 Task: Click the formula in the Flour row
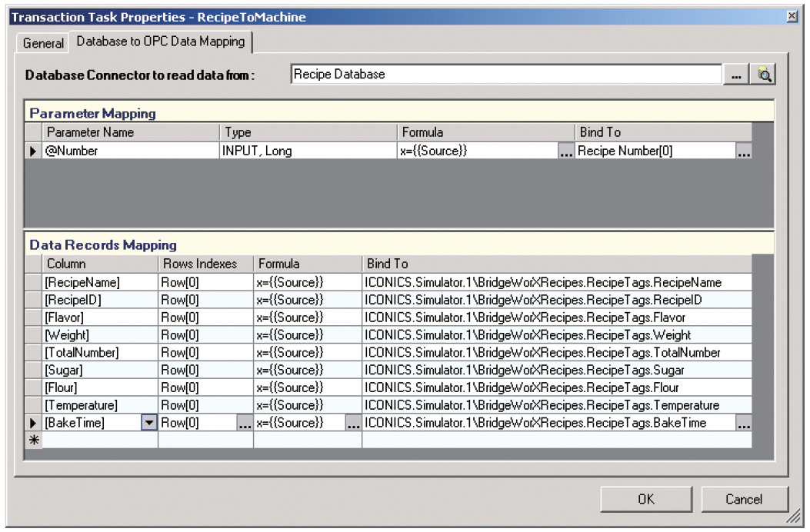point(308,388)
